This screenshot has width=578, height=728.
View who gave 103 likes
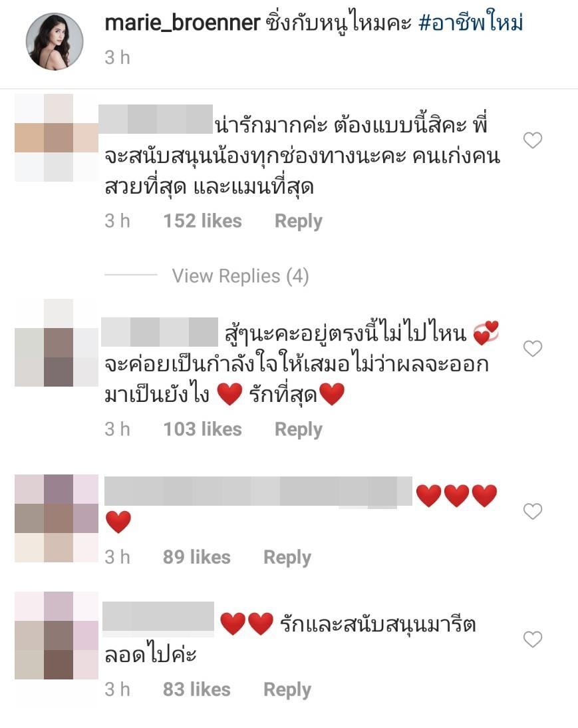[203, 429]
